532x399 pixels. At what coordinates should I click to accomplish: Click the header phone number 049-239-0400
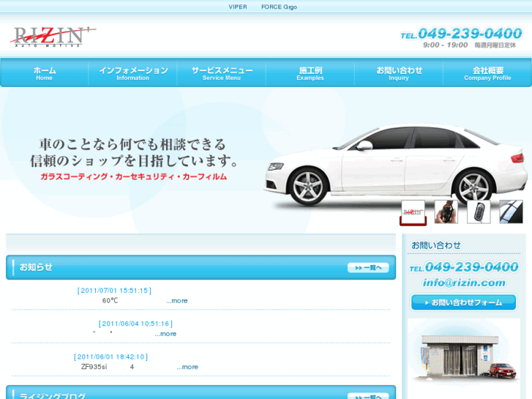pos(462,34)
